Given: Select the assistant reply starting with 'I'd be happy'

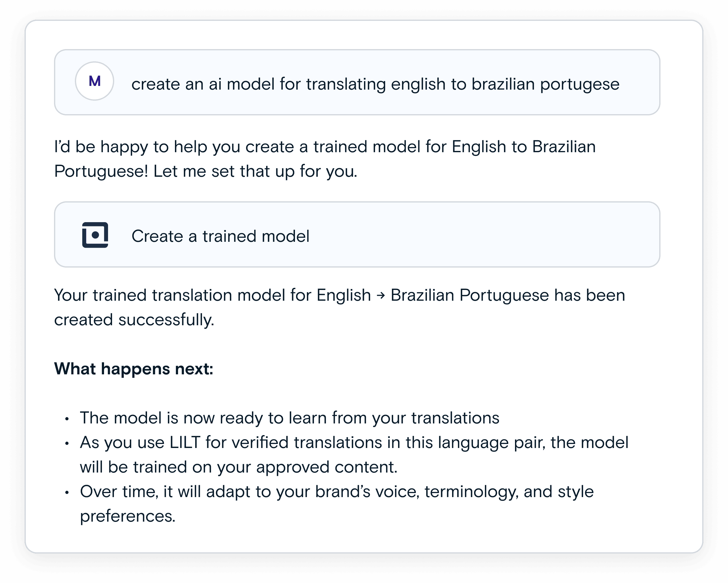Looking at the screenshot, I should pos(324,159).
